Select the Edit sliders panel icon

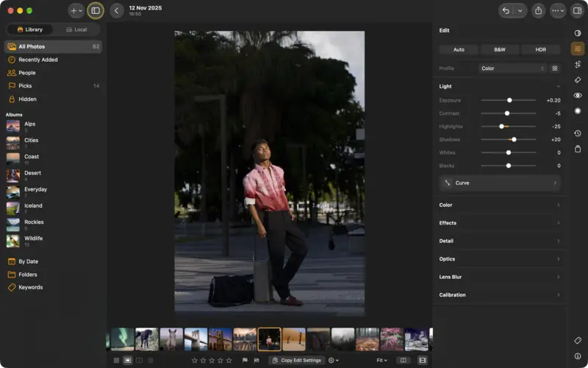coord(578,49)
